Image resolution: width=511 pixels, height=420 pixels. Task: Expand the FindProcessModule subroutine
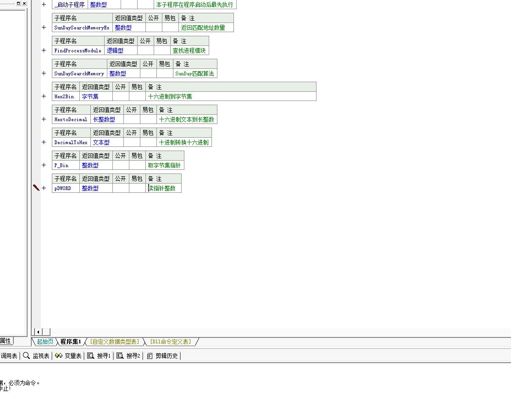tap(44, 50)
